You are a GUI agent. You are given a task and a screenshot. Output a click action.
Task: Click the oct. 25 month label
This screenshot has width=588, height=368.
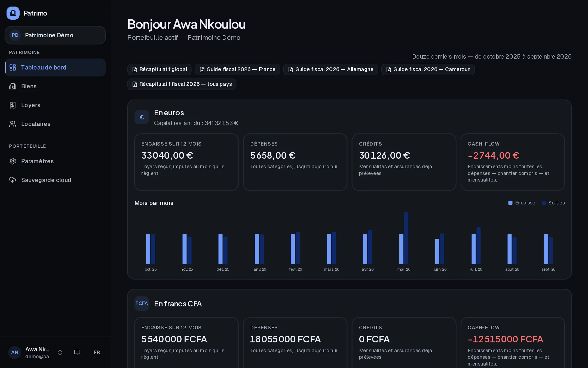pos(151,269)
